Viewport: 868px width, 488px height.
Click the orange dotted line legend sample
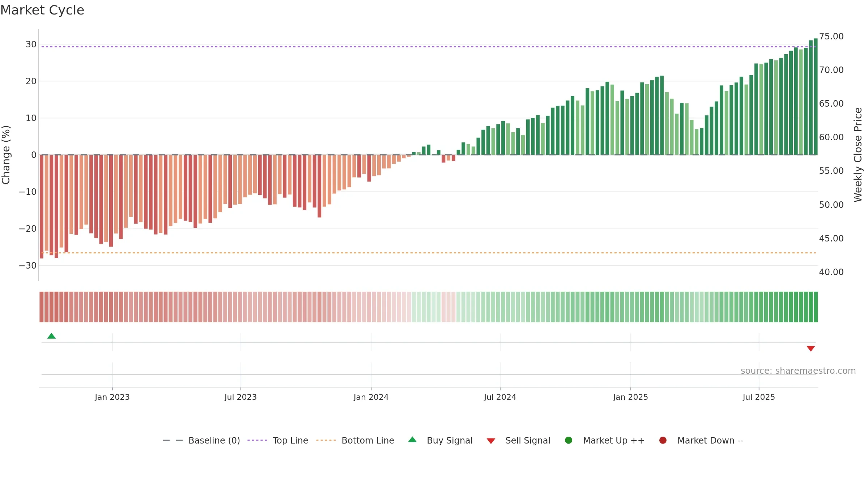coord(326,440)
